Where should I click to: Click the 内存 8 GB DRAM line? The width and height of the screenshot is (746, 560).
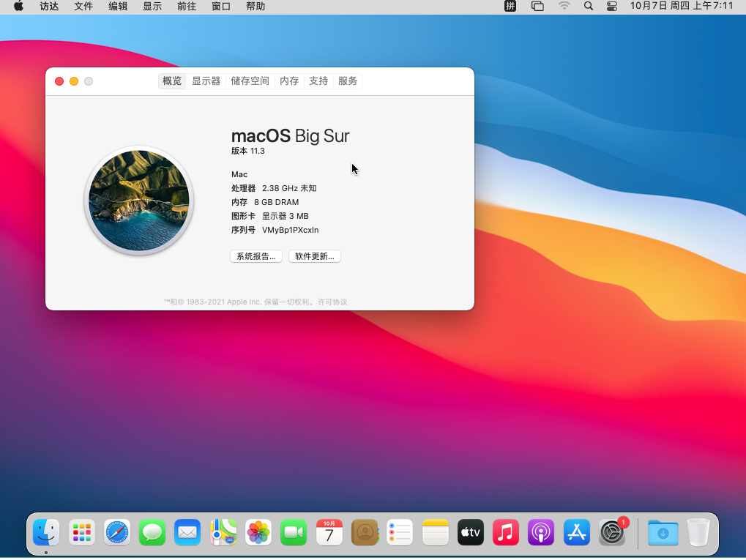tap(265, 202)
